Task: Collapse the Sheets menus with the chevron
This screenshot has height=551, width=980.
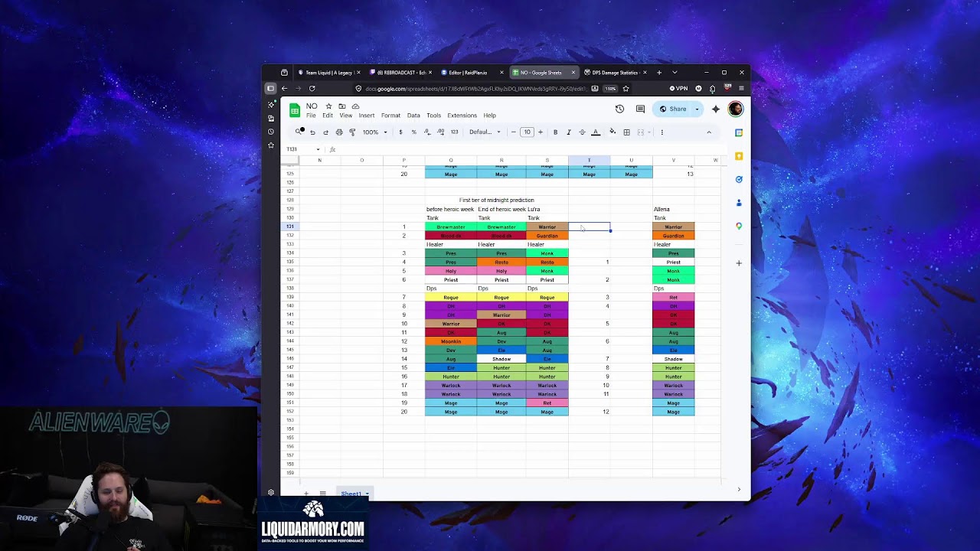Action: point(709,132)
